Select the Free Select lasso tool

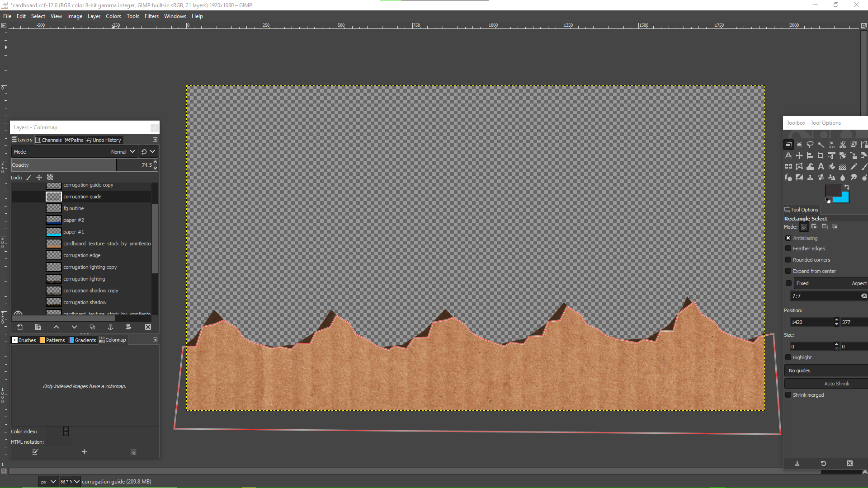[810, 145]
